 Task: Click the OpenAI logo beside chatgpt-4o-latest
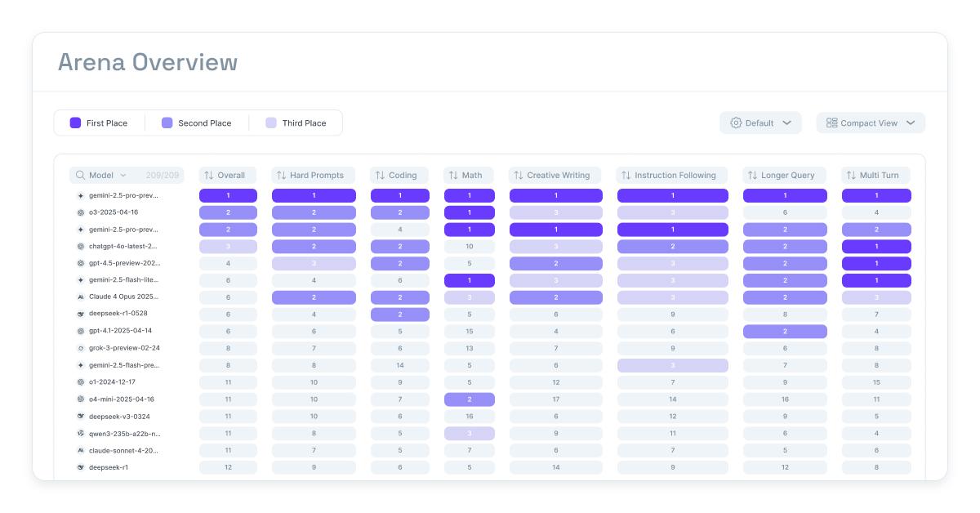tap(81, 246)
